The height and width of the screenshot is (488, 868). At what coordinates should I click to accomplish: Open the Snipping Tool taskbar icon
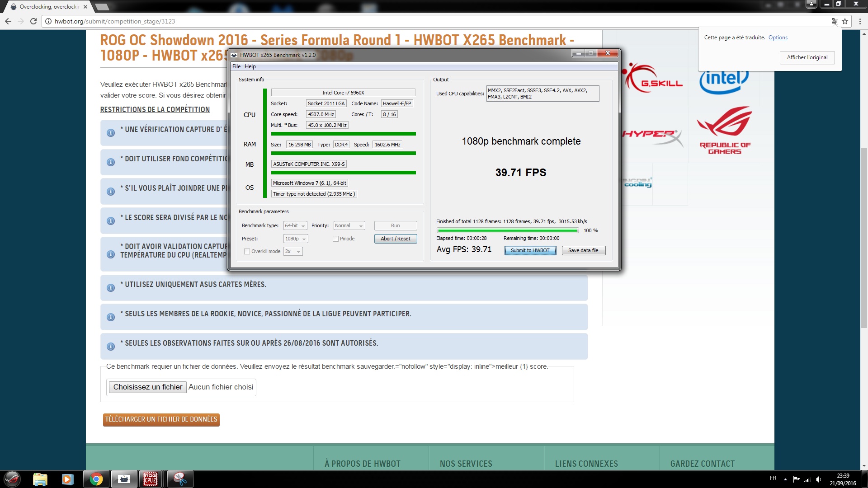(x=180, y=479)
